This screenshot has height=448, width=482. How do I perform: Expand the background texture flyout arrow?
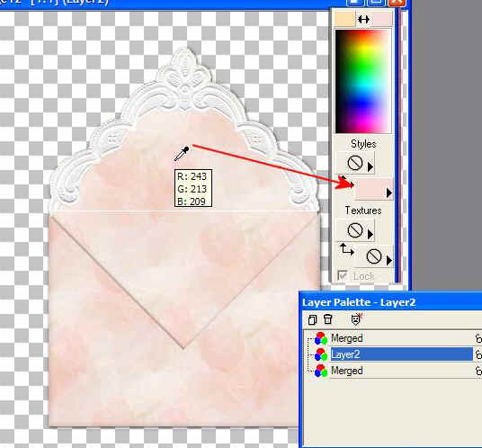coord(389,261)
